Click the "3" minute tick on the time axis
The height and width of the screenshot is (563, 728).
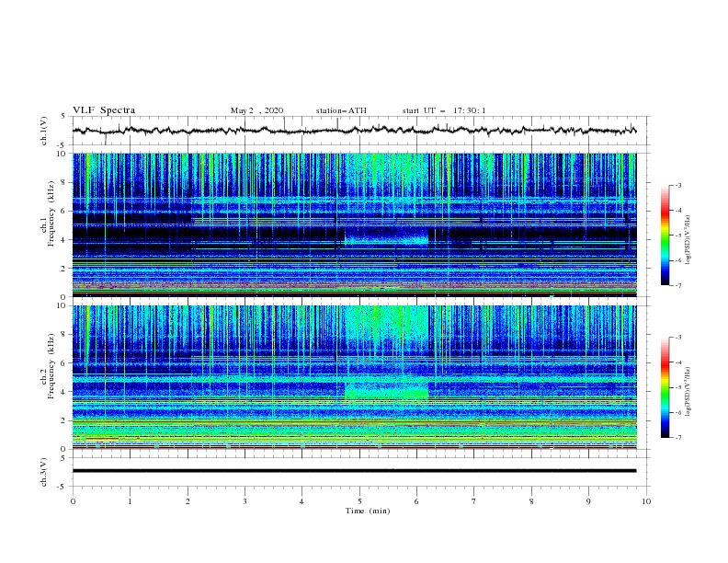coord(245,501)
